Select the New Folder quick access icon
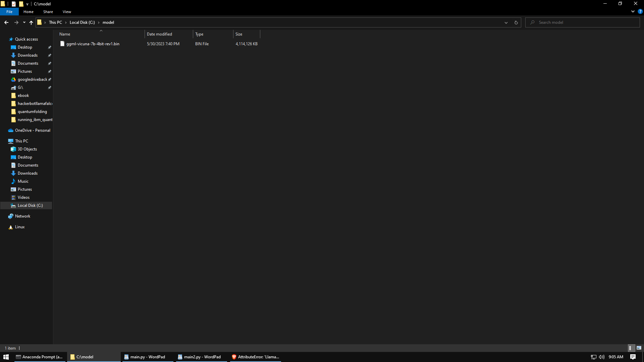Image resolution: width=644 pixels, height=362 pixels. pyautogui.click(x=21, y=4)
